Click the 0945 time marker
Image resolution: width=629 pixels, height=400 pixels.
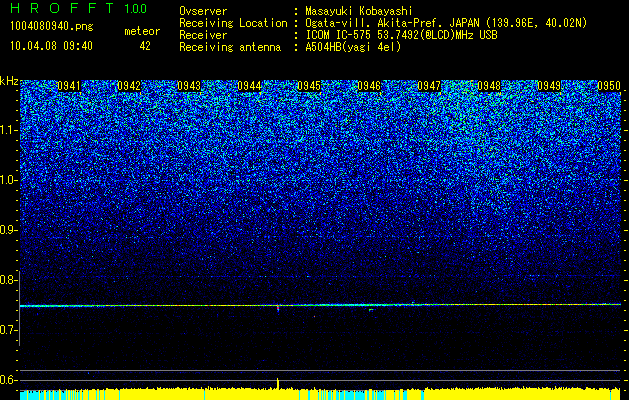(x=309, y=86)
